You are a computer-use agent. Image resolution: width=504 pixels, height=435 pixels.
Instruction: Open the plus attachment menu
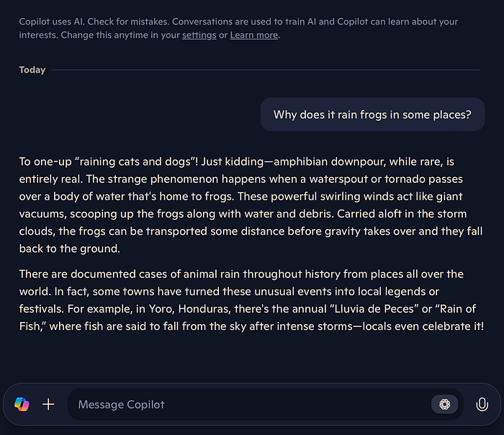48,405
